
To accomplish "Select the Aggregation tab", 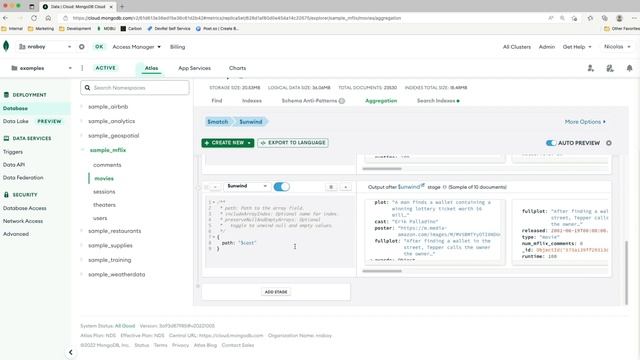I will 381,101.
